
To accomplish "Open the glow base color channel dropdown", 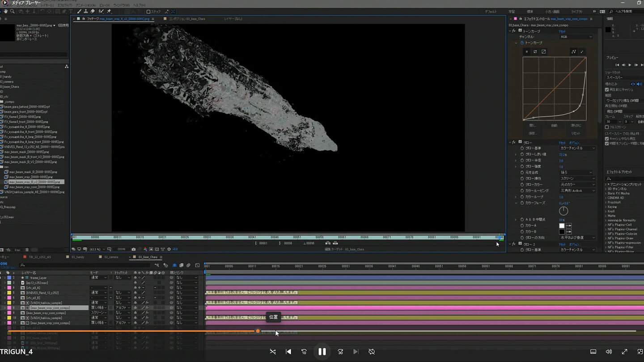I will tap(577, 148).
